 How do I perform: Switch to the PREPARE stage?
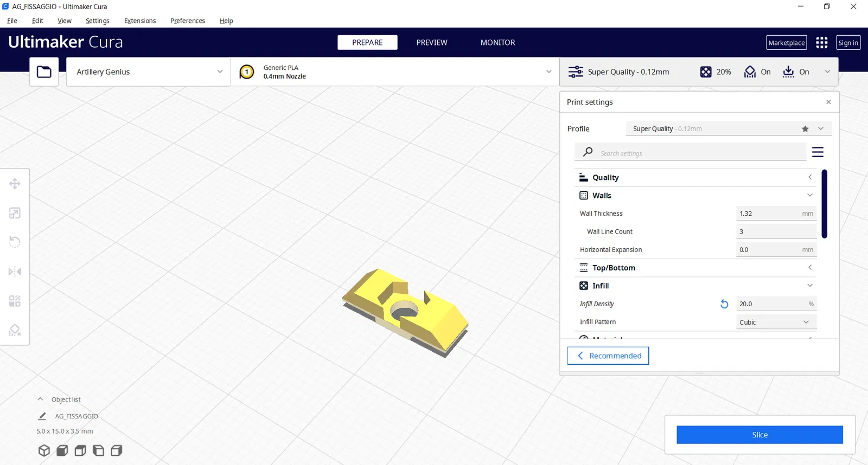367,42
